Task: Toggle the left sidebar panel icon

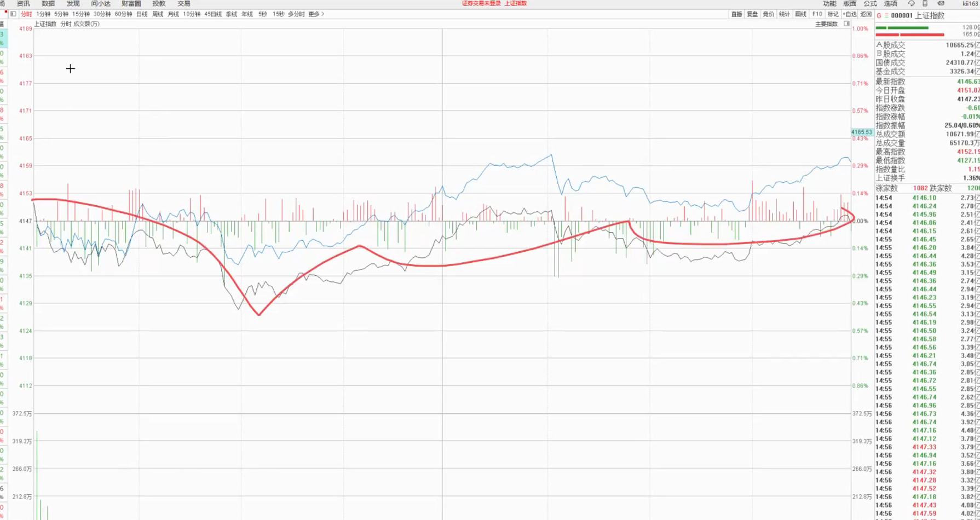Action: click(13, 14)
